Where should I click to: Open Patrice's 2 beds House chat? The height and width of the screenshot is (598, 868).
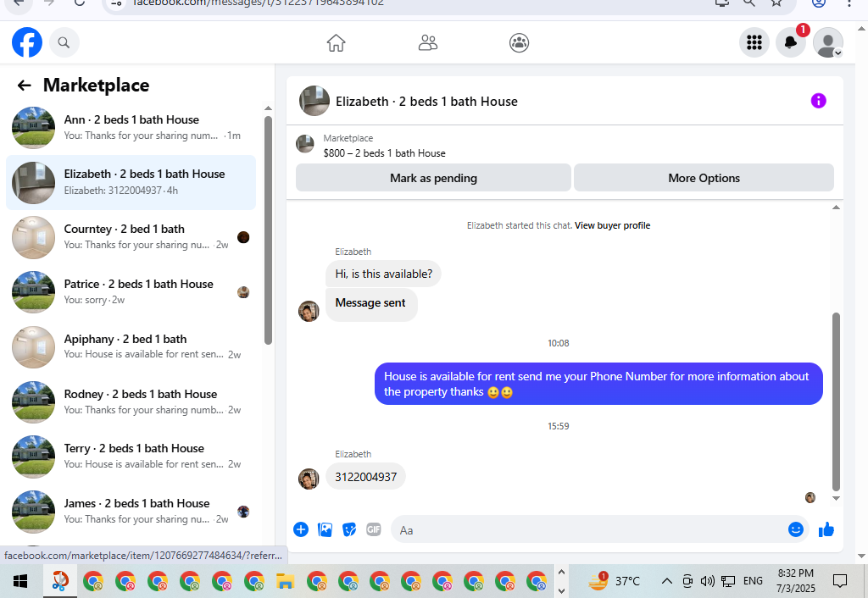[131, 292]
